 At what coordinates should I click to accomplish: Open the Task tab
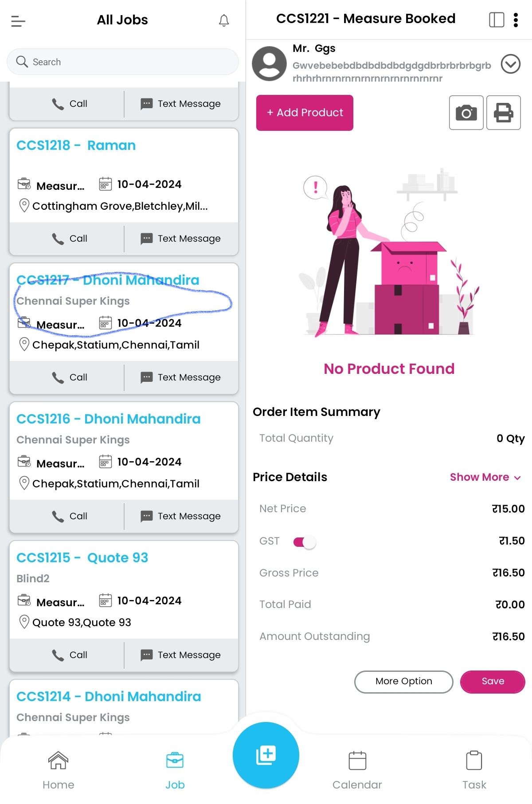point(474,770)
